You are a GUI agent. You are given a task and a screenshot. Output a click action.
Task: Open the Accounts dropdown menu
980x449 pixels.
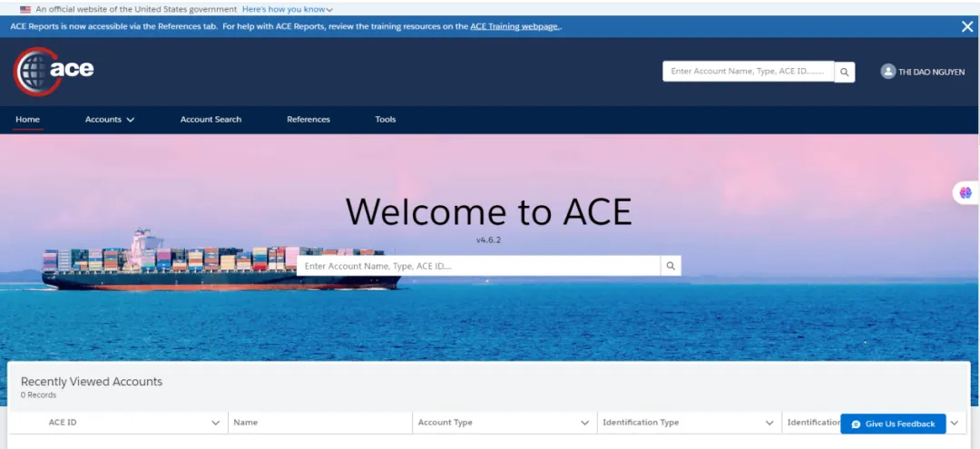click(110, 119)
